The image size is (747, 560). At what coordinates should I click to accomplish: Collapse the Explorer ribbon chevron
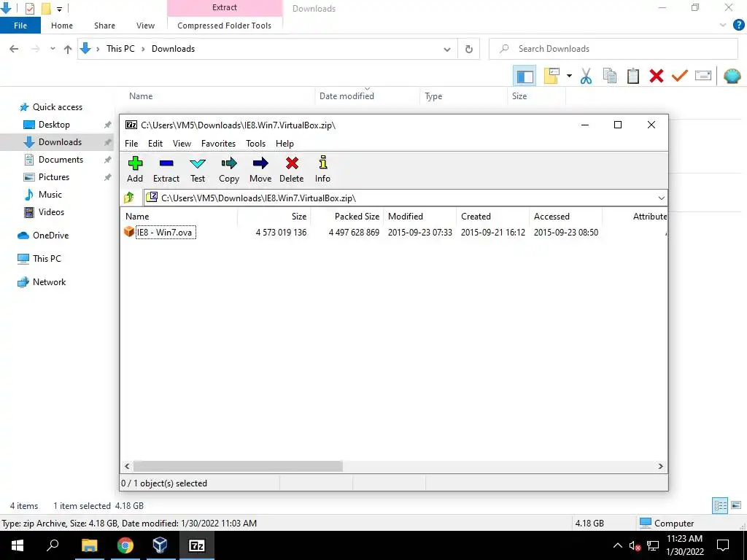coord(723,26)
